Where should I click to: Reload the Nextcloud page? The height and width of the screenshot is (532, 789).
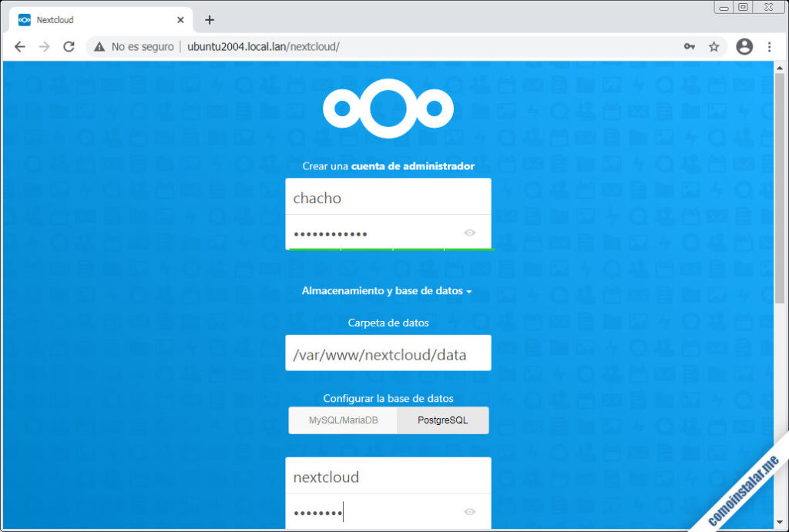(x=69, y=47)
